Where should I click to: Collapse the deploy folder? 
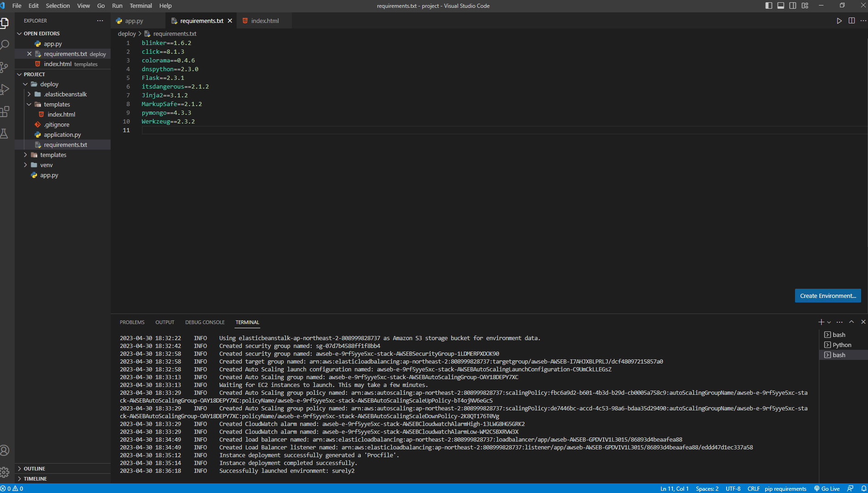pos(26,84)
